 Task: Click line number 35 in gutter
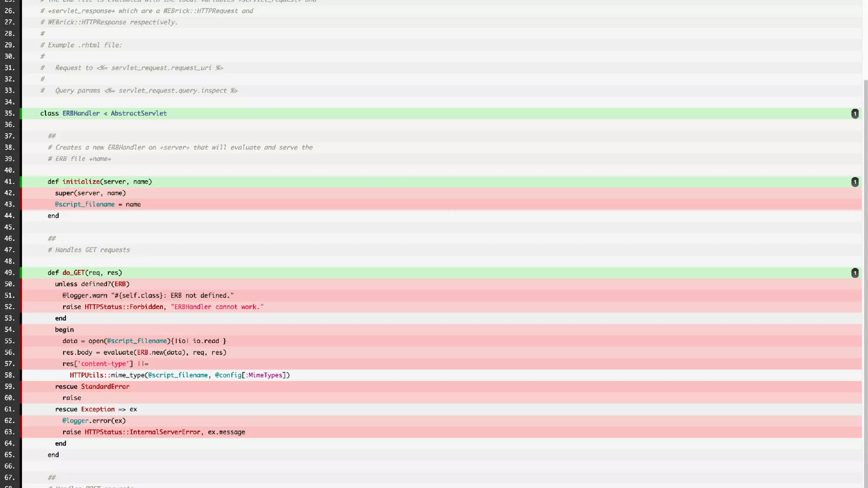[x=9, y=114]
